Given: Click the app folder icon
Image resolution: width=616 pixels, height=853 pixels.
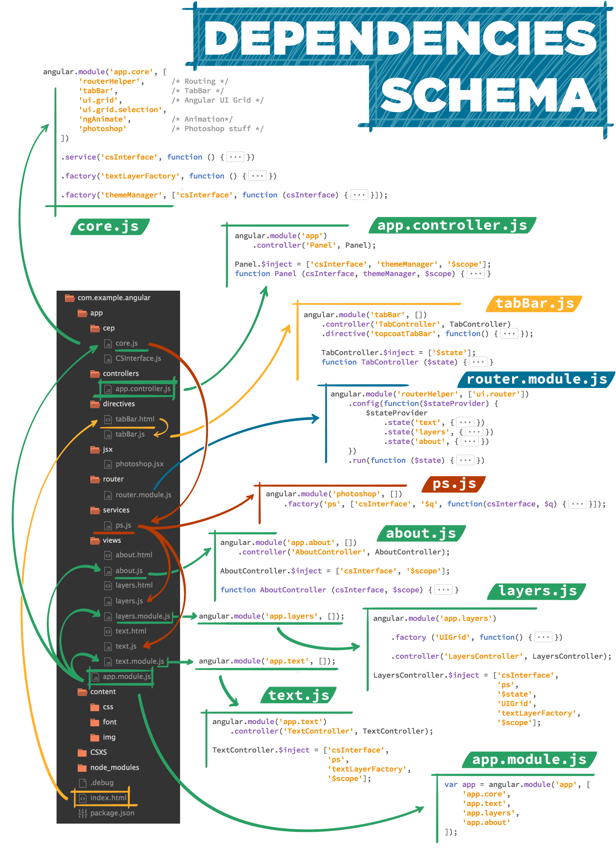Looking at the screenshot, I should (x=82, y=313).
